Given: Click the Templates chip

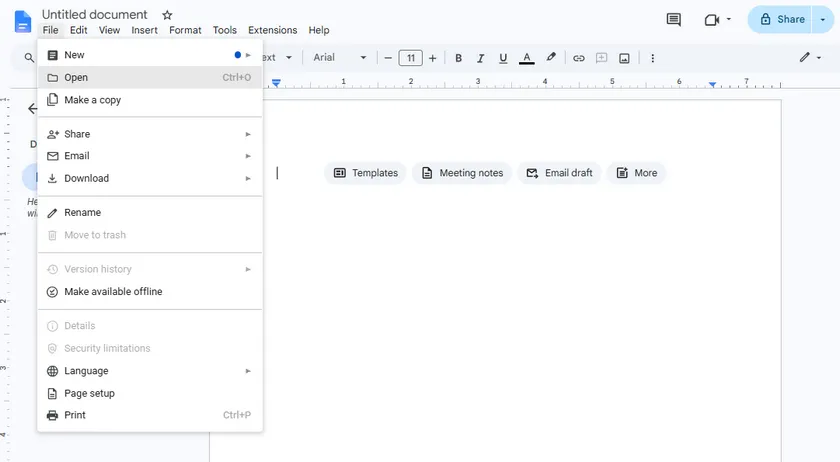Looking at the screenshot, I should point(365,173).
